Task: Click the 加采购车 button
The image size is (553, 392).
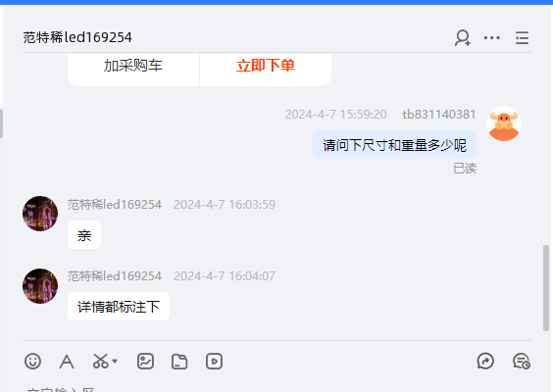Action: (x=133, y=67)
